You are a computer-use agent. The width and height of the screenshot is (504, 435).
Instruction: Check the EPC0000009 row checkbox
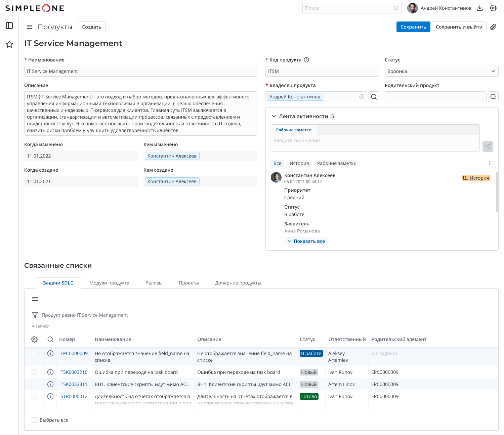tap(34, 353)
